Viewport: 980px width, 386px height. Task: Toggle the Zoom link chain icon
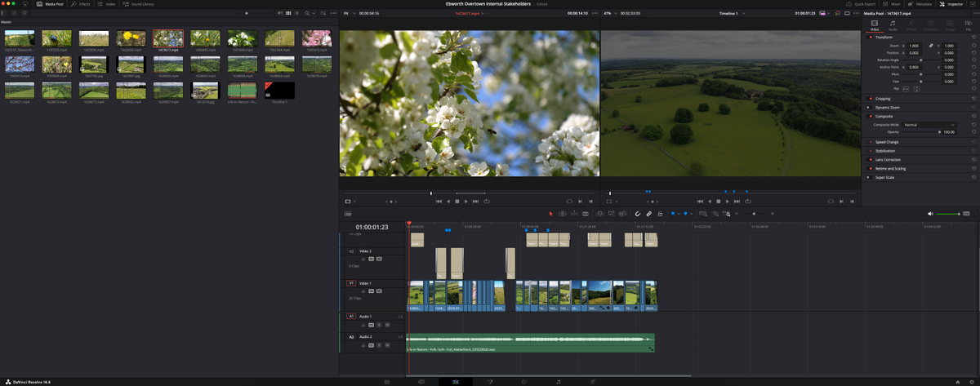point(931,46)
